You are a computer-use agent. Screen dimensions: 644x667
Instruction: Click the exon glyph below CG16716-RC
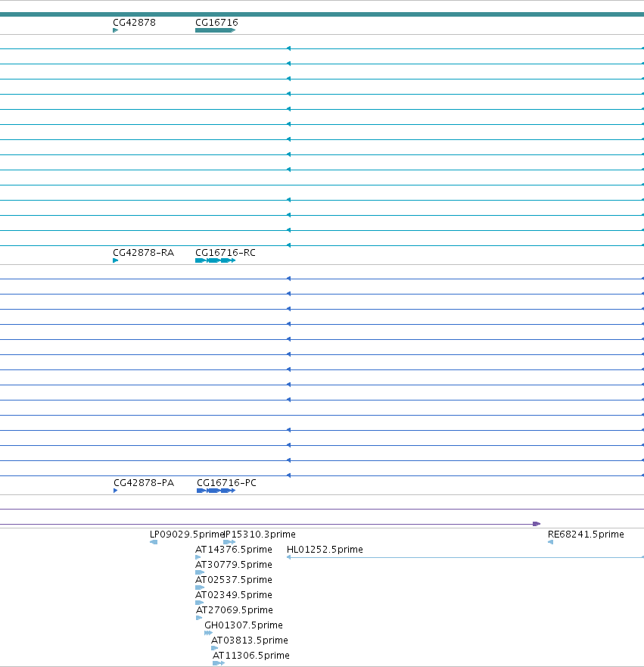click(x=215, y=260)
